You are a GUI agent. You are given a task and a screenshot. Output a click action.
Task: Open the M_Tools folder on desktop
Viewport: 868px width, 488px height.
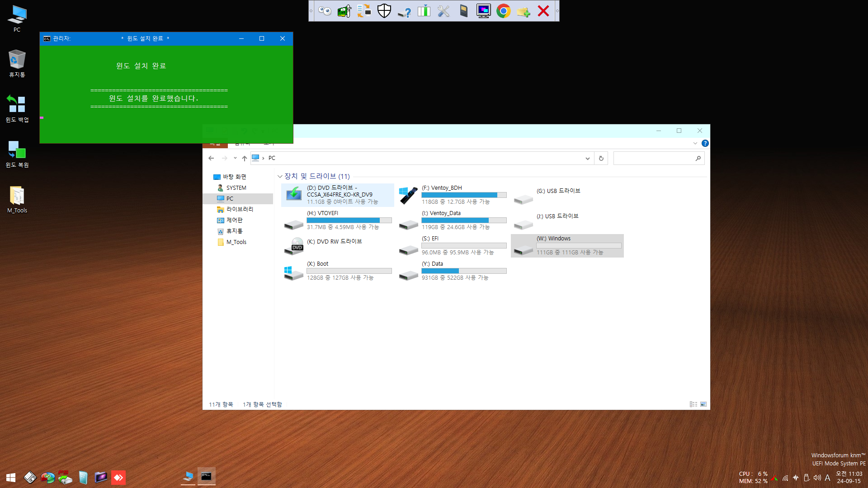(17, 199)
